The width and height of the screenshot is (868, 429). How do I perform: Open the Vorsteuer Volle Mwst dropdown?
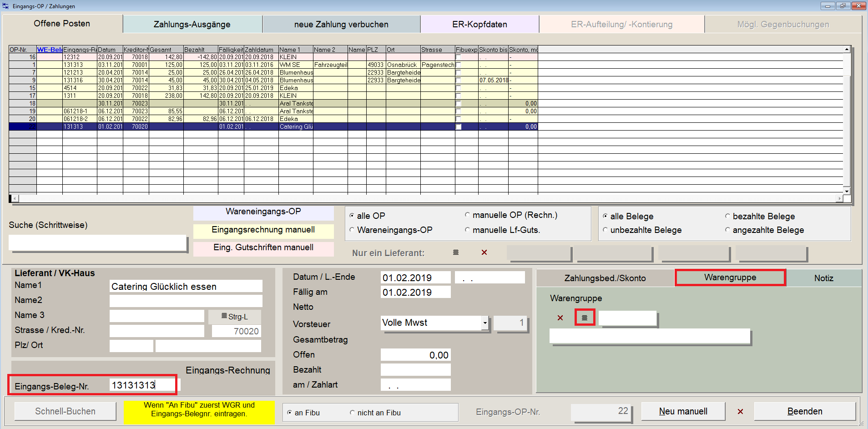pos(485,323)
